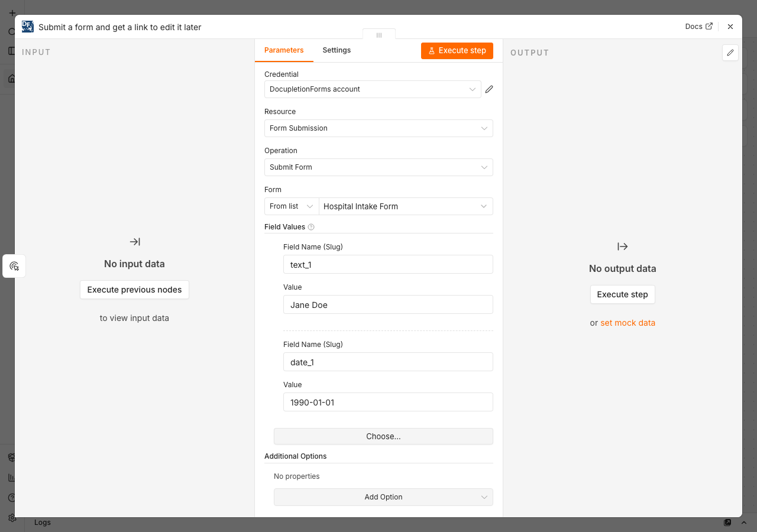This screenshot has width=757, height=532.
Task: Change the From list mode selector
Action: (292, 206)
